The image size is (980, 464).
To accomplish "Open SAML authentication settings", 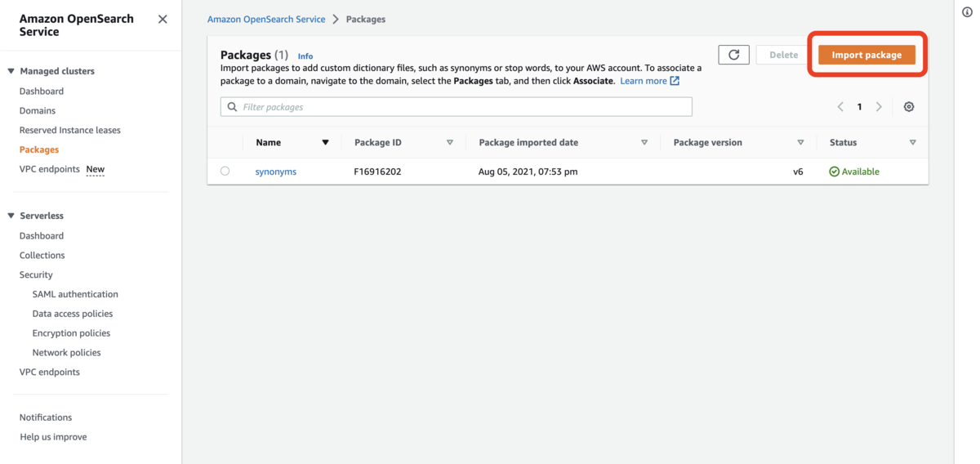I will tap(75, 295).
